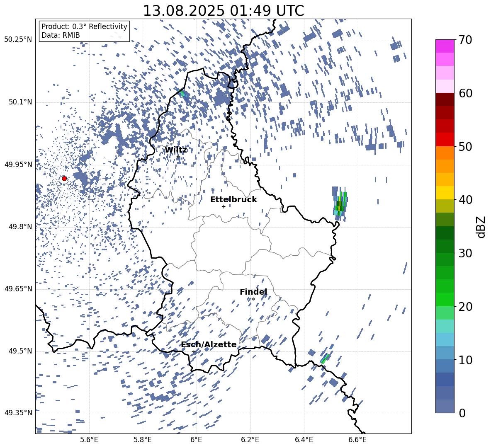491x448 pixels.
Task: Click the cyan colorbar segment above 10
Action: [x=445, y=339]
